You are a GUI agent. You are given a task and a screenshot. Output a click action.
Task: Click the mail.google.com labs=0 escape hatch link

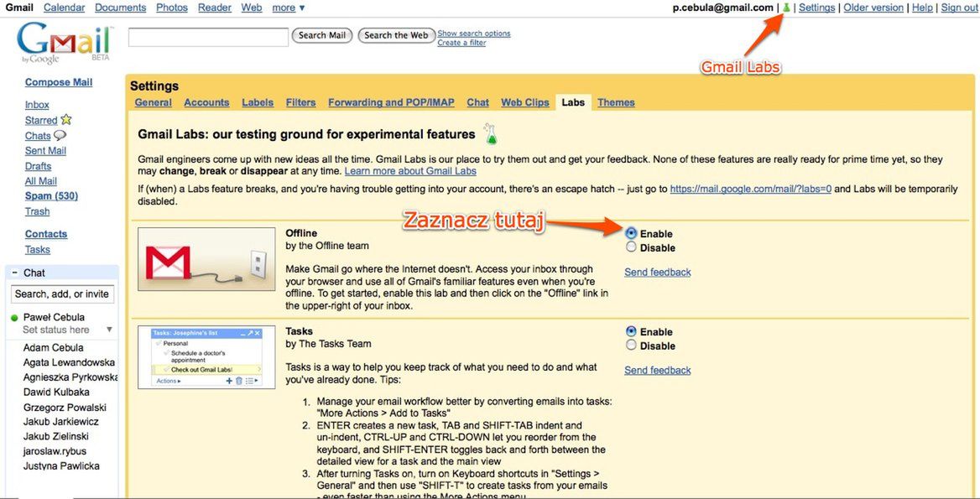pyautogui.click(x=751, y=189)
